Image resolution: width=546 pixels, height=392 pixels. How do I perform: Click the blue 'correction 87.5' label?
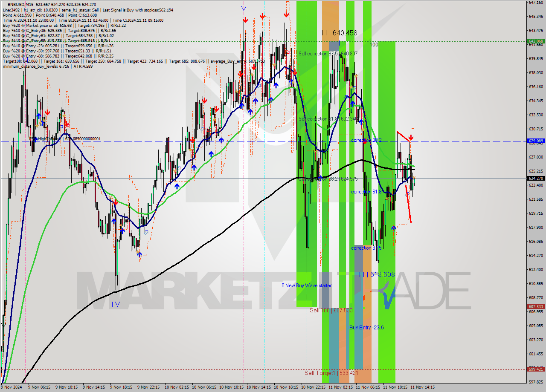[x=366, y=248]
